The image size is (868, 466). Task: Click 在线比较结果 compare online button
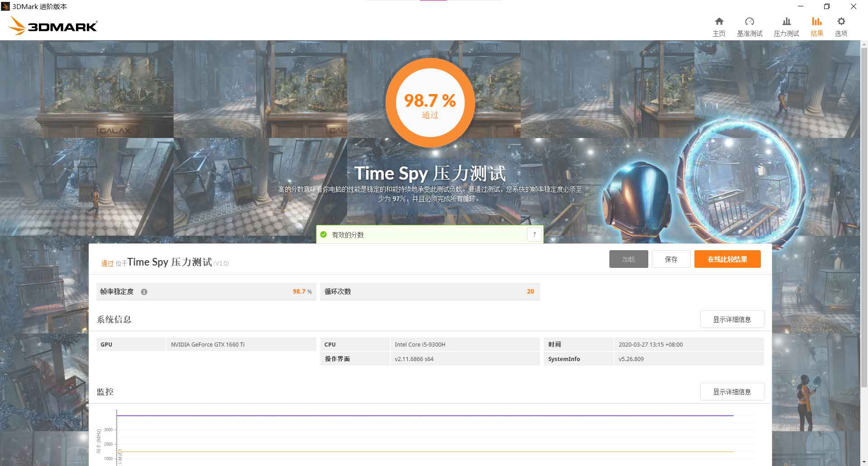pos(727,259)
